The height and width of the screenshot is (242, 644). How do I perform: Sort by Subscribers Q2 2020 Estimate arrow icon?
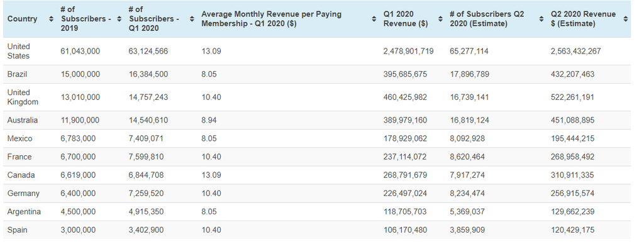pyautogui.click(x=541, y=19)
